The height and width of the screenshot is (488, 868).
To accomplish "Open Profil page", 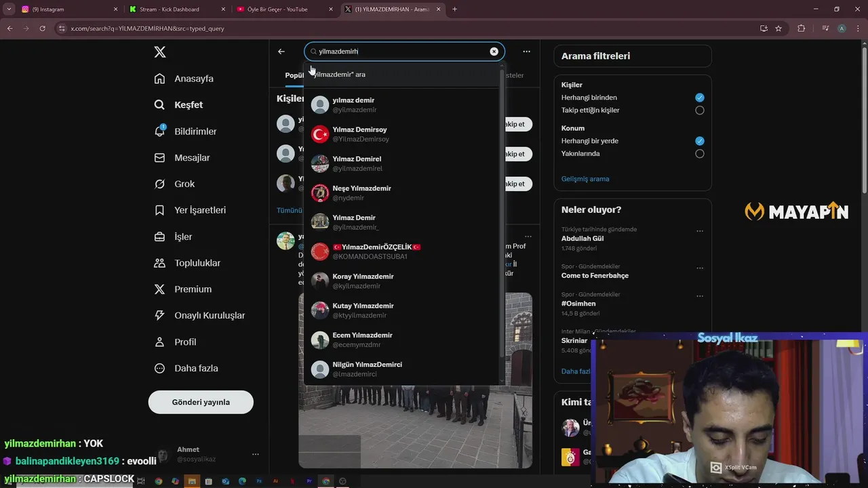I will coord(175,342).
